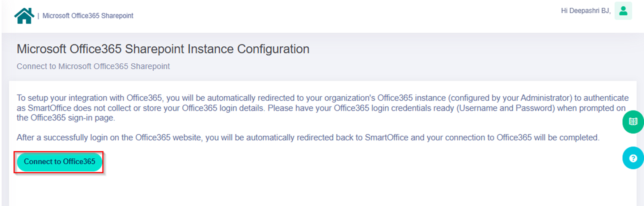Viewport: 644px width, 206px height.
Task: Click the Home house icon
Action: tap(24, 16)
